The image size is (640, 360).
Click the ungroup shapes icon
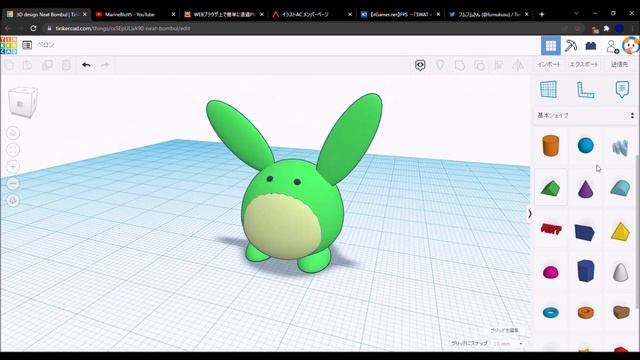(x=479, y=65)
